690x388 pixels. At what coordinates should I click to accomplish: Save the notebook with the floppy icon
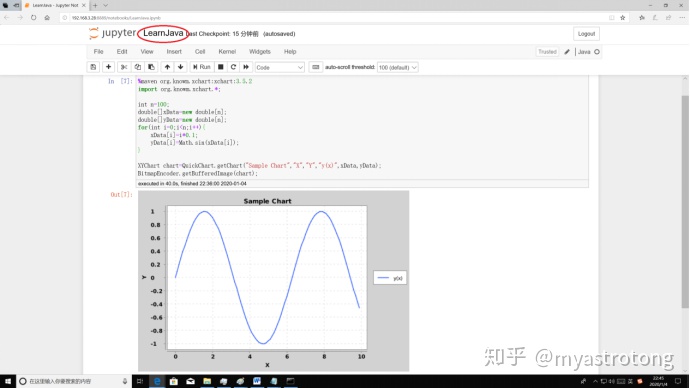[x=93, y=67]
